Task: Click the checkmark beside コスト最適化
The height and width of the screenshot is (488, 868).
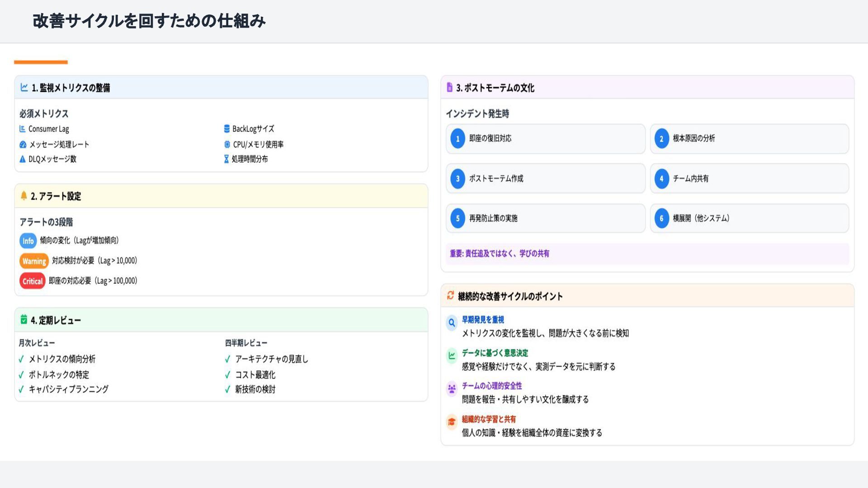Action: [227, 375]
